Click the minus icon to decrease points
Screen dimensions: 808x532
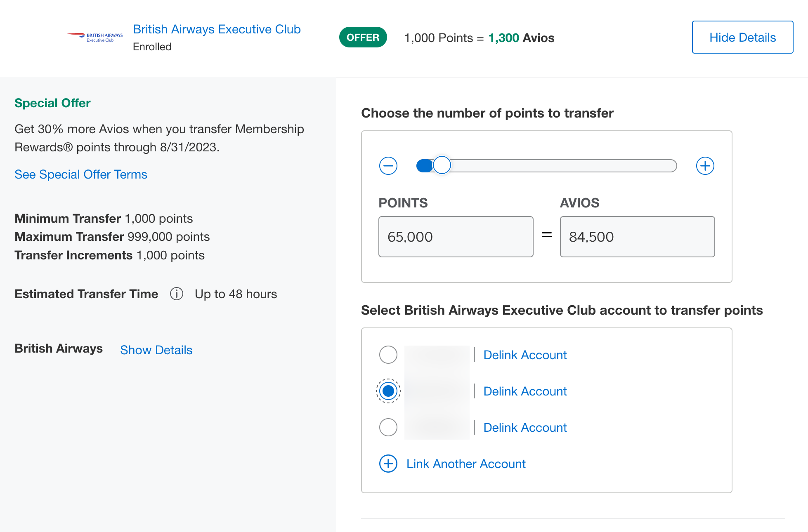[x=388, y=166]
